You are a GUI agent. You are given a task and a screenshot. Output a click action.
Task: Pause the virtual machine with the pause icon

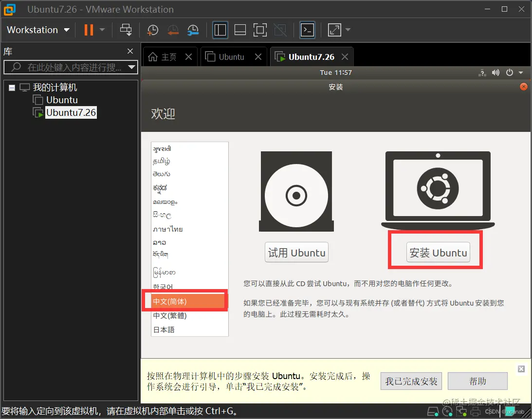pos(89,30)
